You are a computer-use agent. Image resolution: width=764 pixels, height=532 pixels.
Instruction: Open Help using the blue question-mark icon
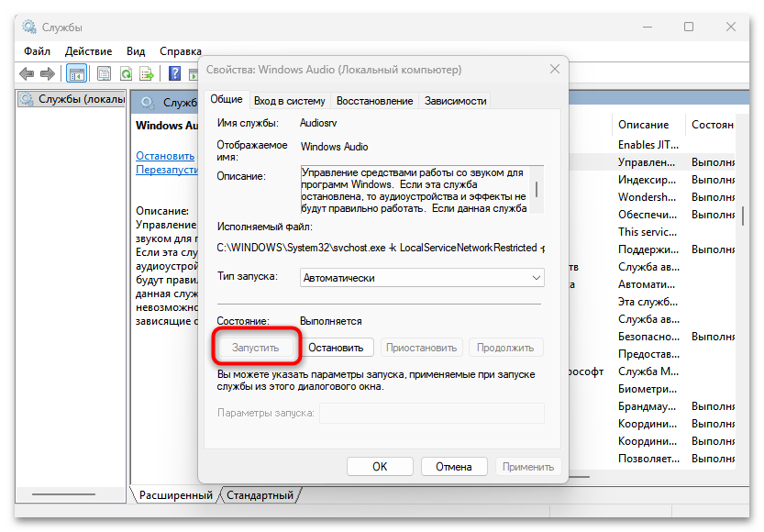click(x=173, y=73)
